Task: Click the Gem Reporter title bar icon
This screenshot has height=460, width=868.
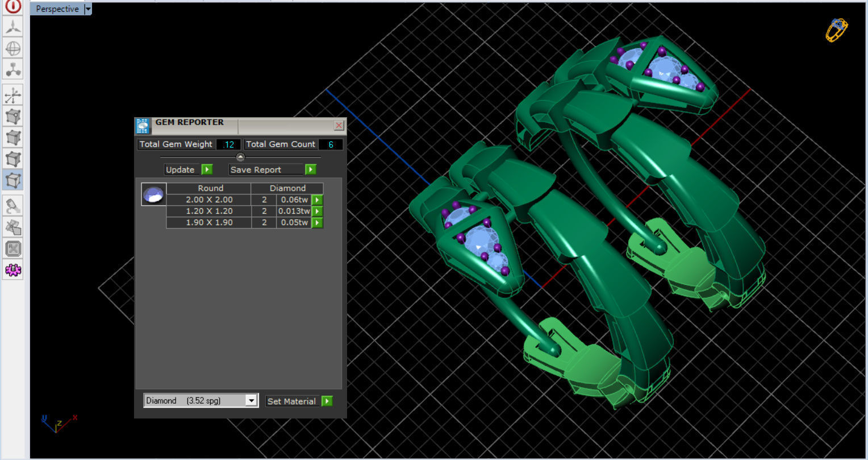Action: point(143,126)
